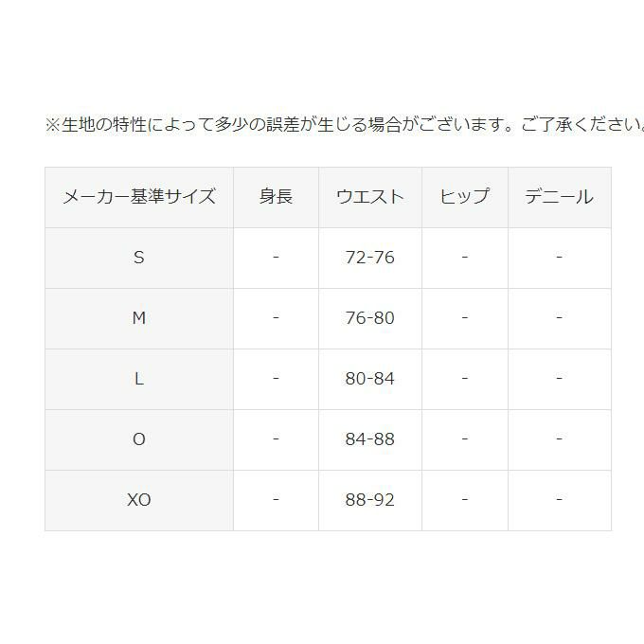
Task: Select the 身長 column header
Action: [276, 197]
